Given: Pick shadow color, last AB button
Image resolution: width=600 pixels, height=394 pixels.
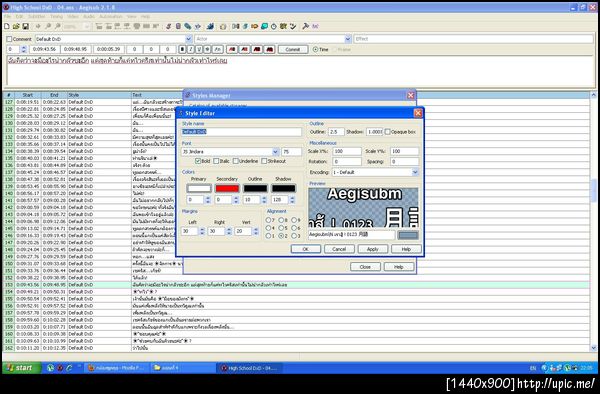Looking at the screenshot, I should [x=269, y=49].
